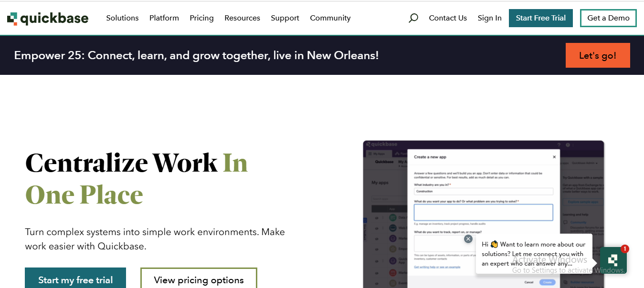644x288 pixels.
Task: Open the Solutions menu
Action: [122, 18]
